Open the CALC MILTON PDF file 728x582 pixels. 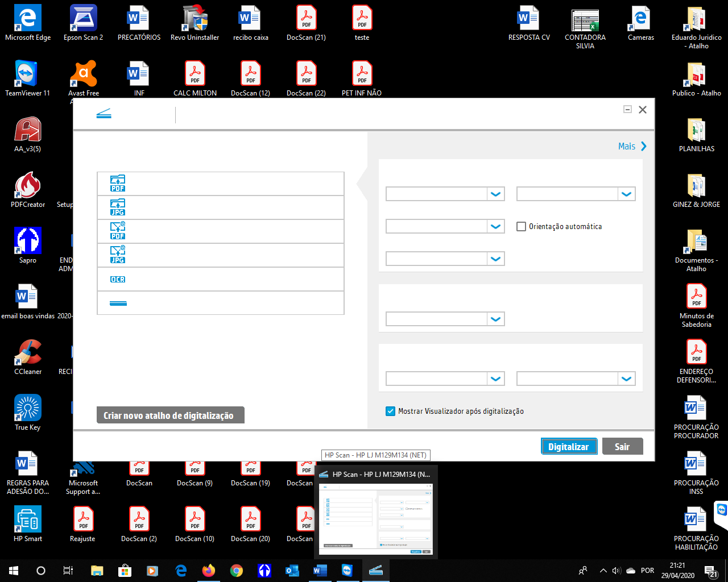coord(195,78)
